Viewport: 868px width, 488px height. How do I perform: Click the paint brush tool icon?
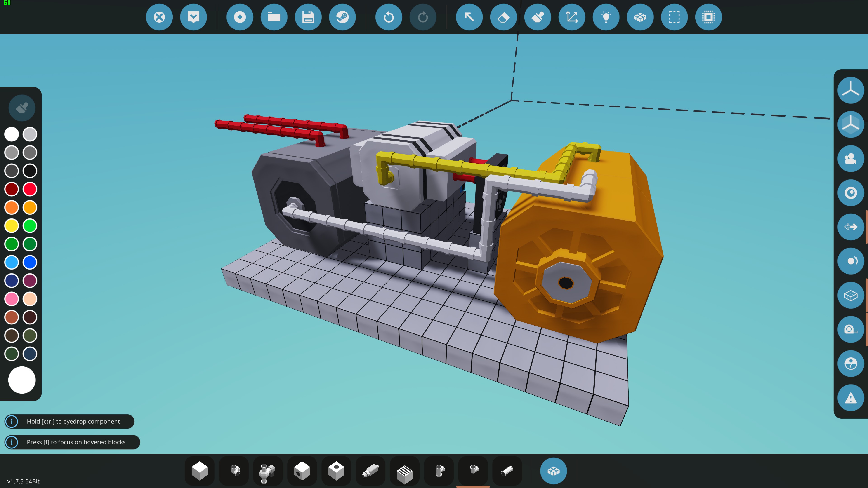538,17
